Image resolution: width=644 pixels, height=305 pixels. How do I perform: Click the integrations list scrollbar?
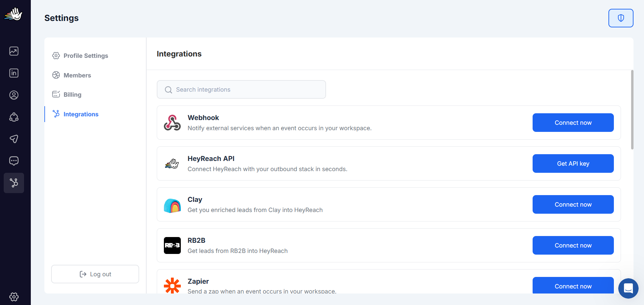632,110
